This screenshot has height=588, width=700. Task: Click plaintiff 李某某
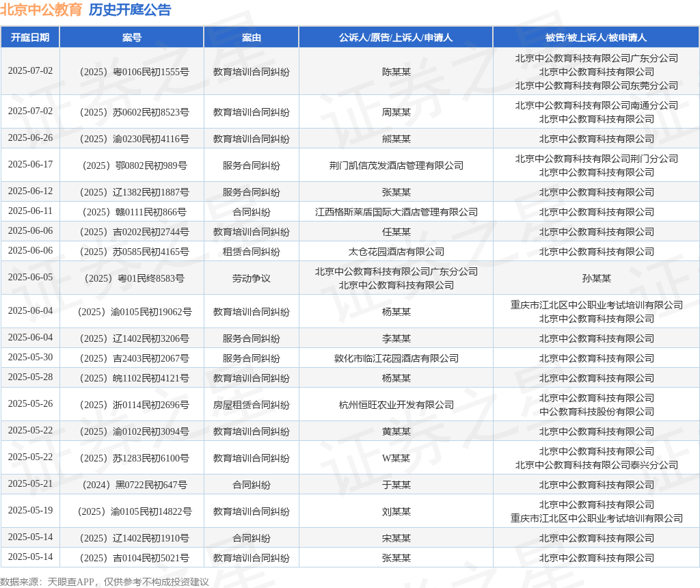click(396, 339)
